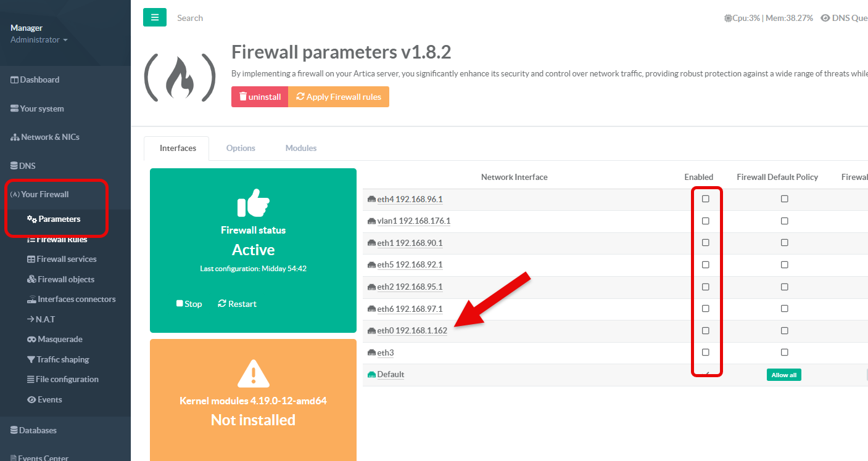Tick Firewall Default Policy checkbox for eth3

[x=784, y=353]
